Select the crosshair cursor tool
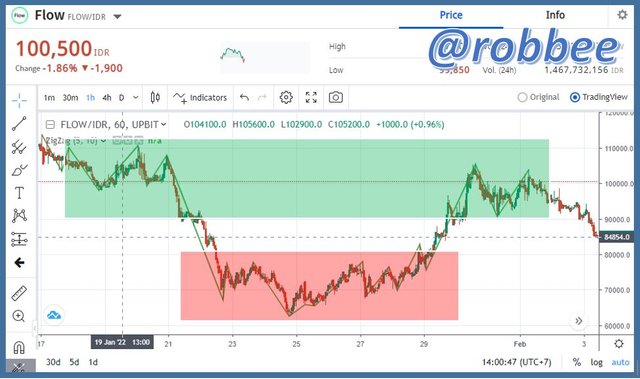The image size is (640, 379). click(19, 100)
